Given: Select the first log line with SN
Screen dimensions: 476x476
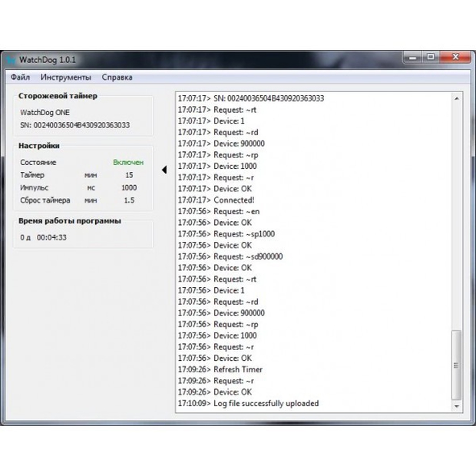Looking at the screenshot, I should click(x=251, y=98).
